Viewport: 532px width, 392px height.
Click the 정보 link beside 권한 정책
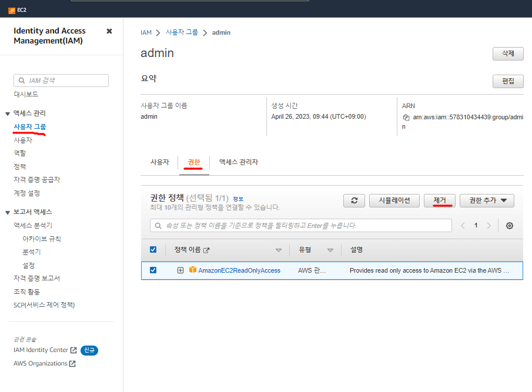pos(238,199)
